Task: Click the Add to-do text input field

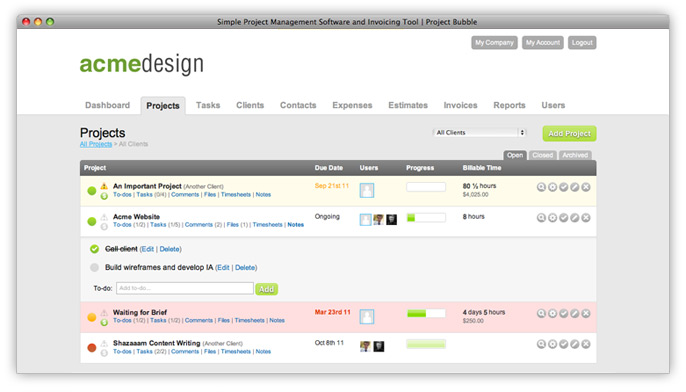Action: coord(185,288)
